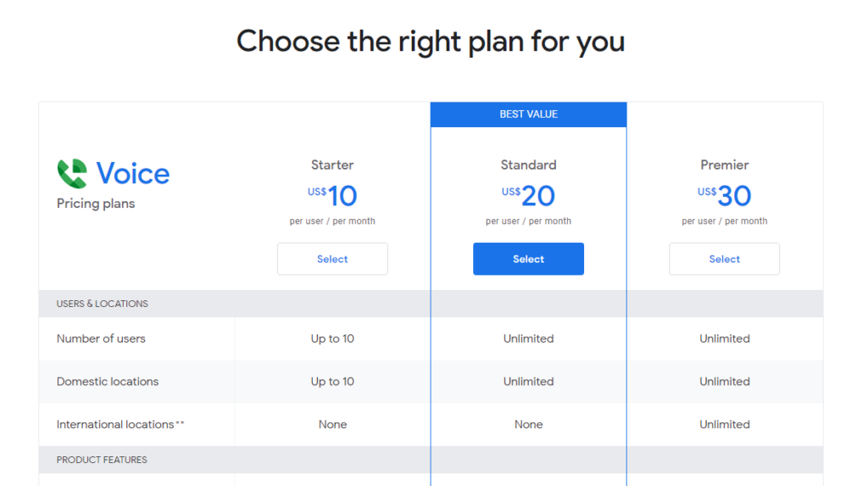
Task: Click the BEST VALUE banner
Action: [x=528, y=115]
